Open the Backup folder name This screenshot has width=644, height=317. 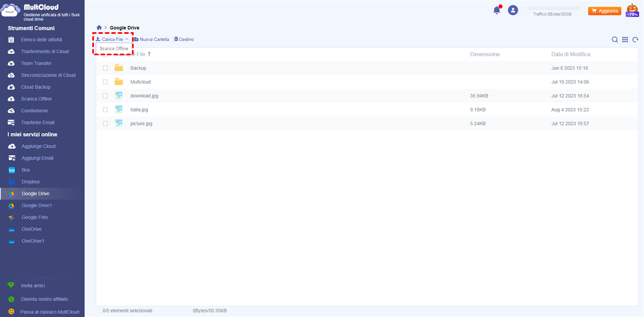pos(138,68)
